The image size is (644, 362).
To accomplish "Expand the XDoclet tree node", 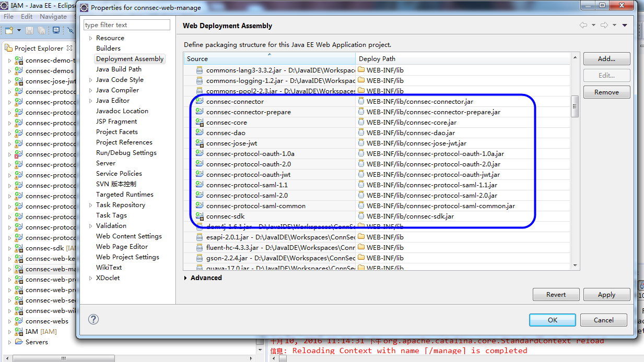I will [90, 278].
